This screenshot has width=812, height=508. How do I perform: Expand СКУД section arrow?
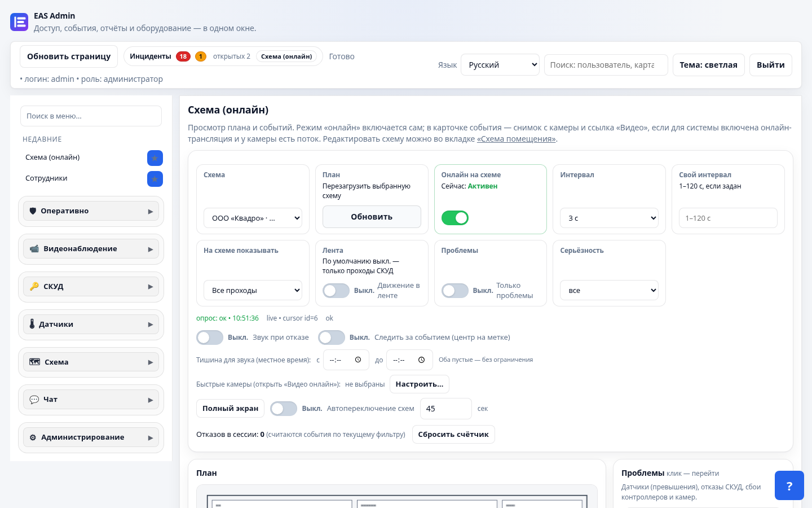click(151, 287)
